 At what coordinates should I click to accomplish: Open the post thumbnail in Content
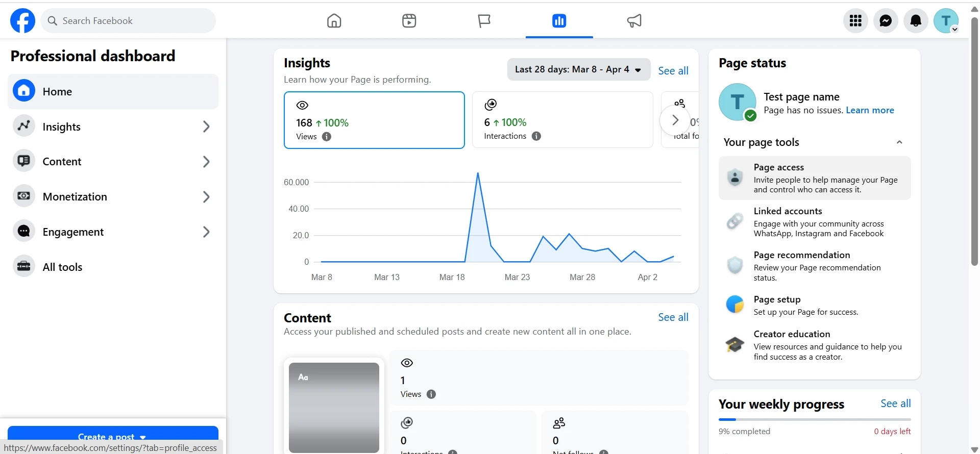(x=334, y=407)
